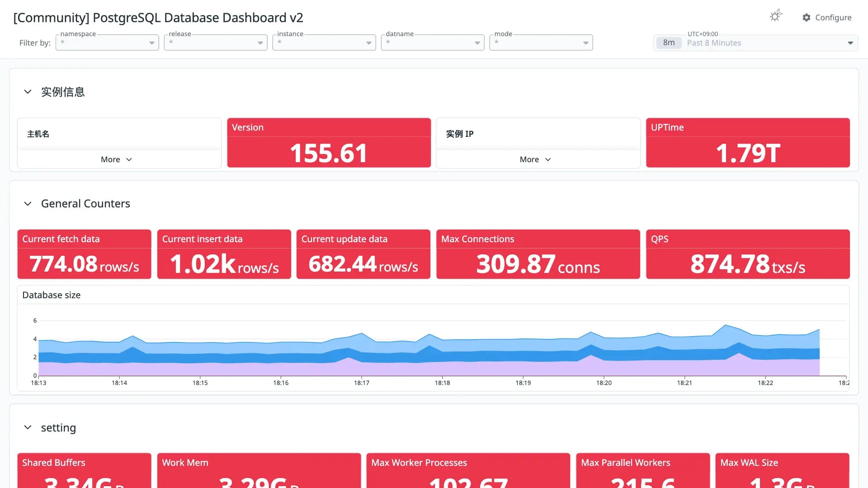Click the 1.02k rows/s value
This screenshot has height=488, width=868.
pyautogui.click(x=224, y=264)
